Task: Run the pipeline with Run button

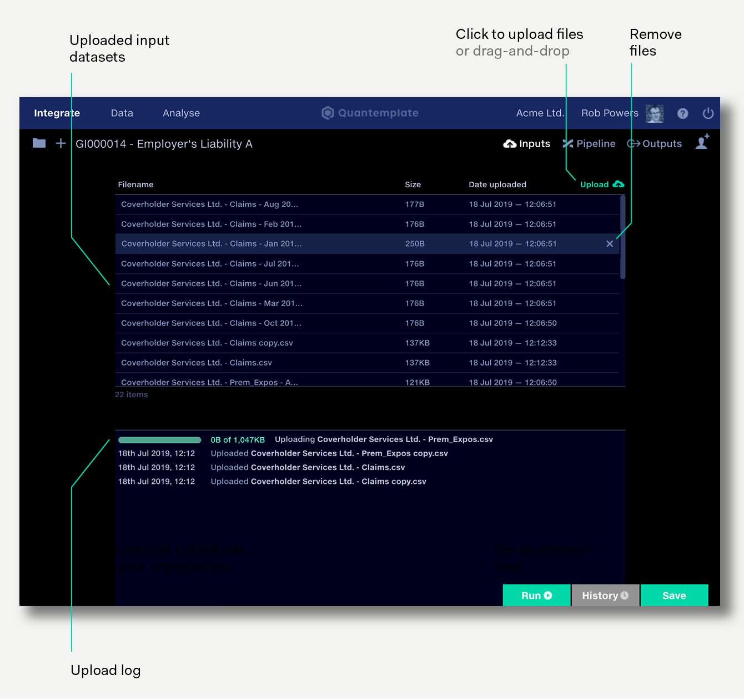Action: point(536,596)
